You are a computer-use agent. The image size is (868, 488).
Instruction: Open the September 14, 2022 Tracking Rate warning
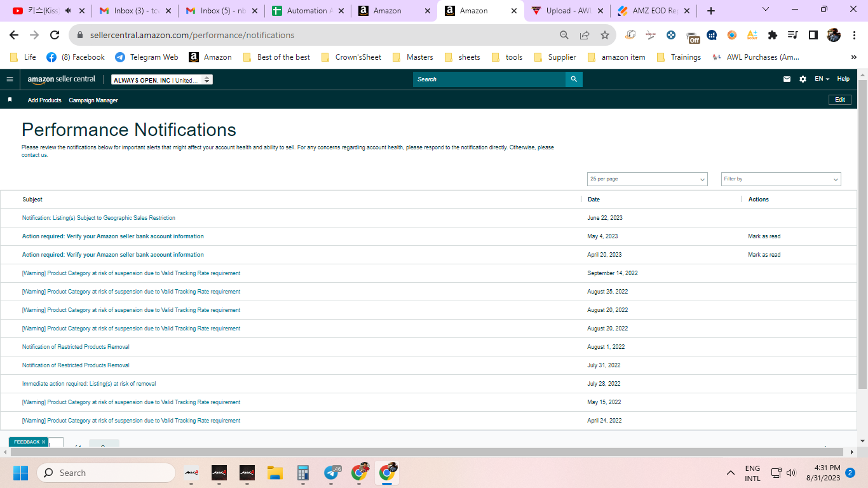click(131, 273)
